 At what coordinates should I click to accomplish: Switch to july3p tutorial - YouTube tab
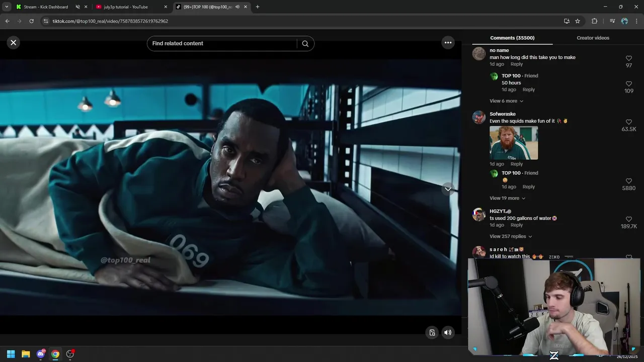tap(126, 7)
